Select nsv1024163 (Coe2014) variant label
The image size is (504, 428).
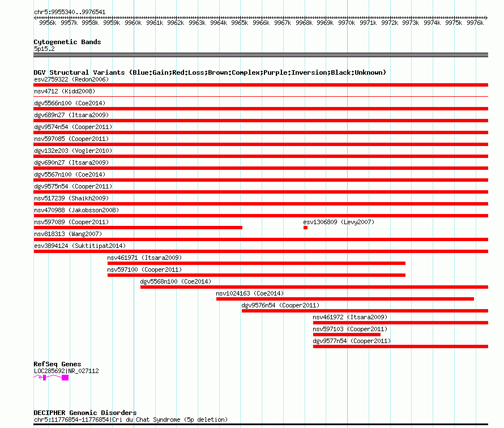[250, 293]
